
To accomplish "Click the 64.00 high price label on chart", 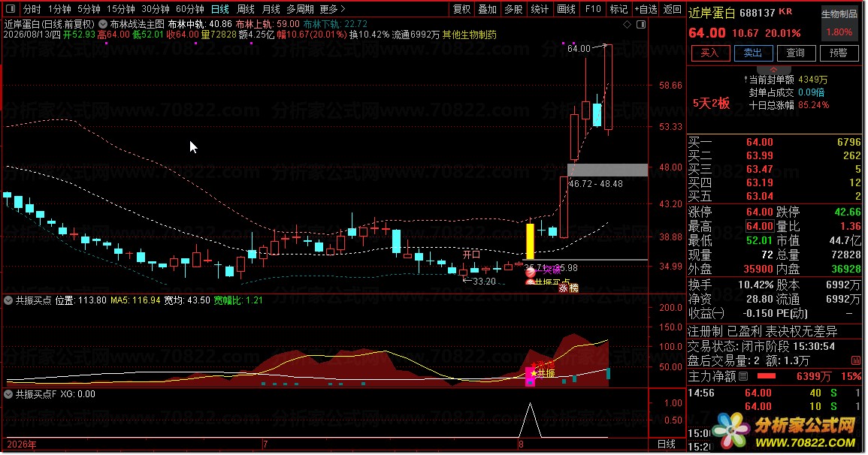I will coord(579,49).
